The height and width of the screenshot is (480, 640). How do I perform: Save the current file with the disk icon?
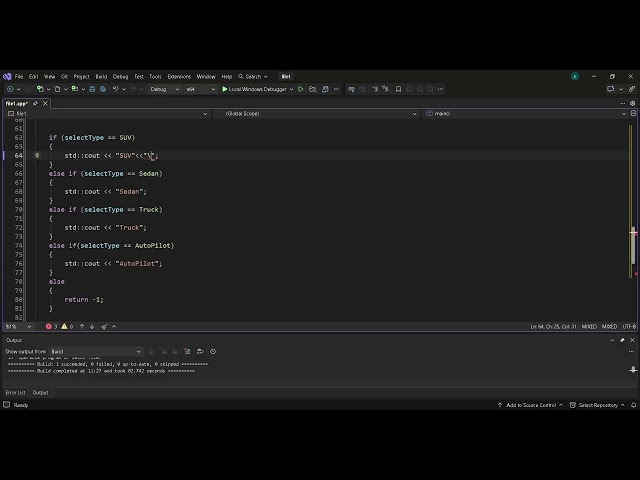pos(92,89)
